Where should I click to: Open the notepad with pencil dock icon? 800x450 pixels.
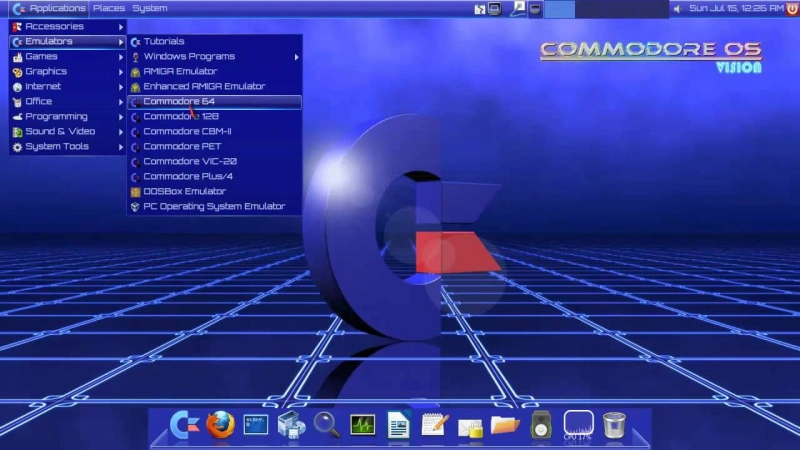click(x=434, y=424)
